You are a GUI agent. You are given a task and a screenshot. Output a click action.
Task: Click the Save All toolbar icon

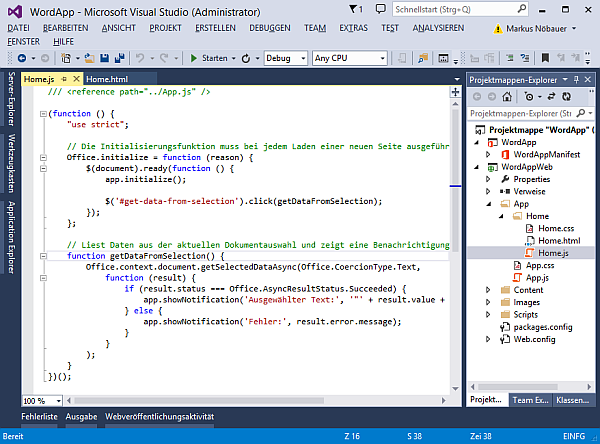(119, 58)
